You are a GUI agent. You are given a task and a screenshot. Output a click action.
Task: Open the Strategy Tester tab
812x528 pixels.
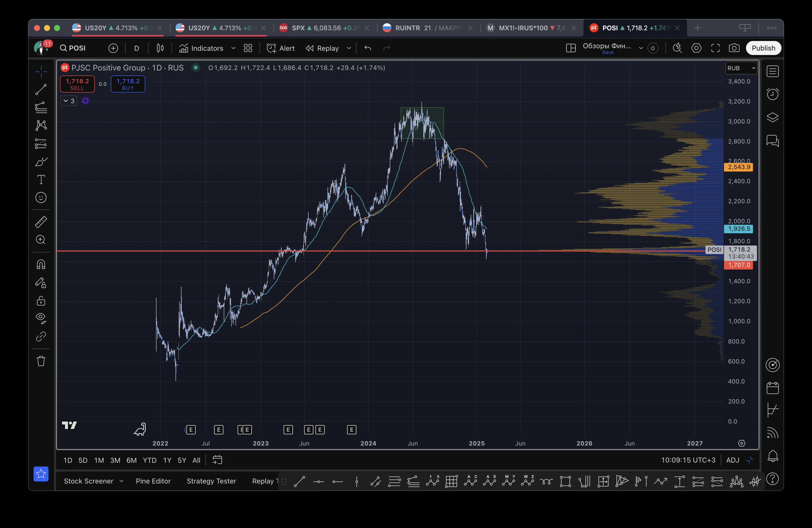click(211, 481)
